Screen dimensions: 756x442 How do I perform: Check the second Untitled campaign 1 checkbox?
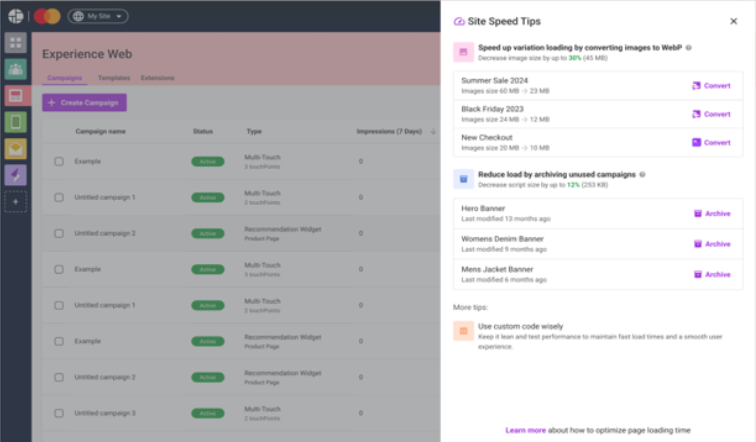point(59,305)
